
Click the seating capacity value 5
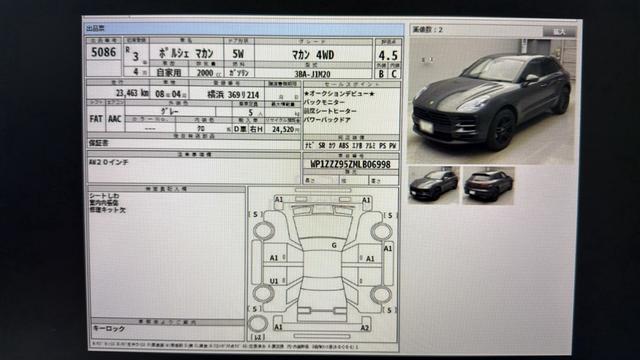250,112
